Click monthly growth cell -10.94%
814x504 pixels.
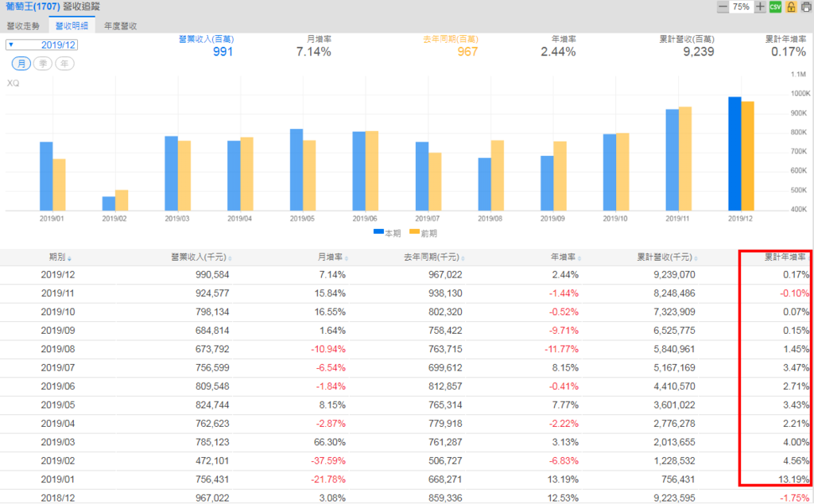[328, 349]
